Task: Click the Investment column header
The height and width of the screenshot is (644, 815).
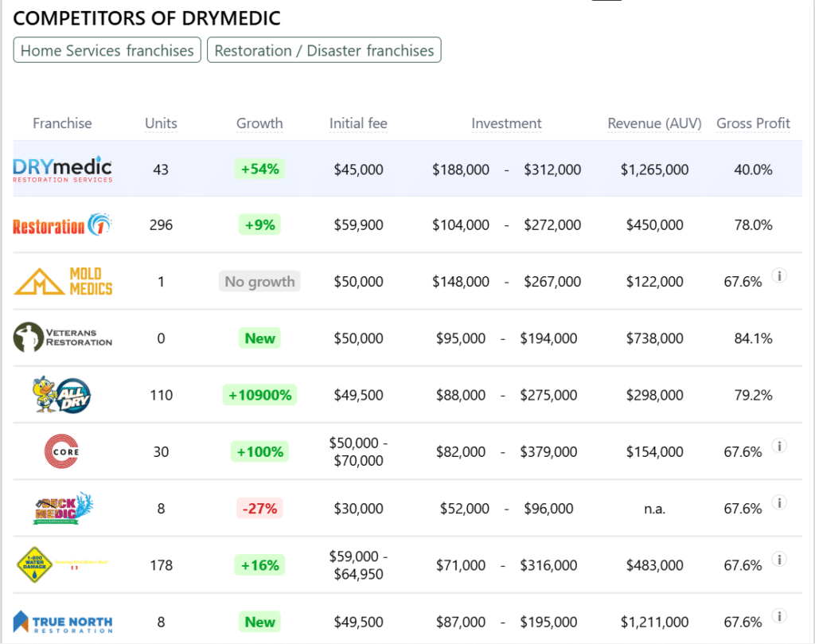Action: coord(506,123)
